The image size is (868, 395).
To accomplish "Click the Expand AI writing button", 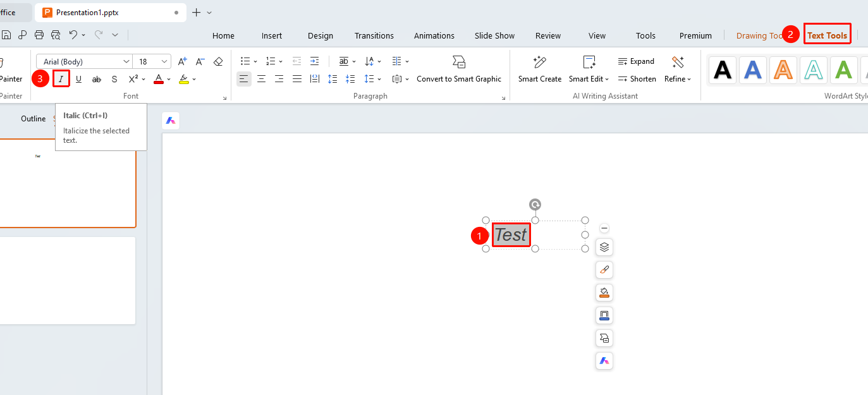I will pyautogui.click(x=636, y=61).
